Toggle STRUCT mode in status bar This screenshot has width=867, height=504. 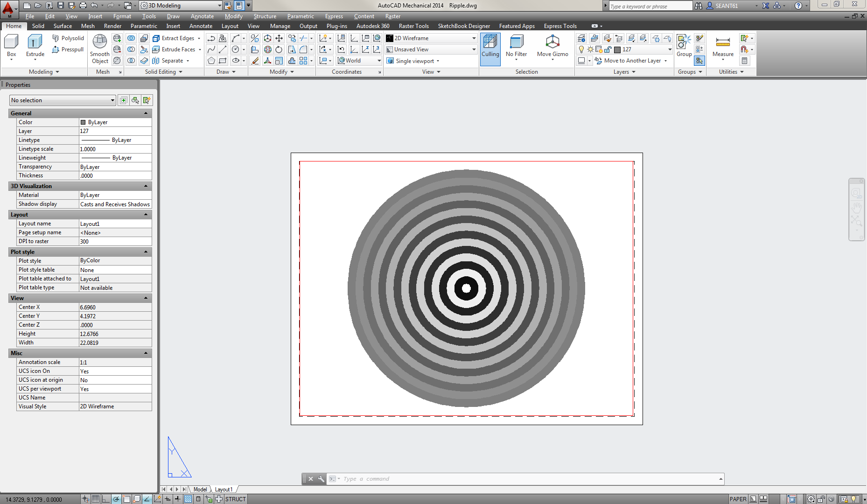235,499
